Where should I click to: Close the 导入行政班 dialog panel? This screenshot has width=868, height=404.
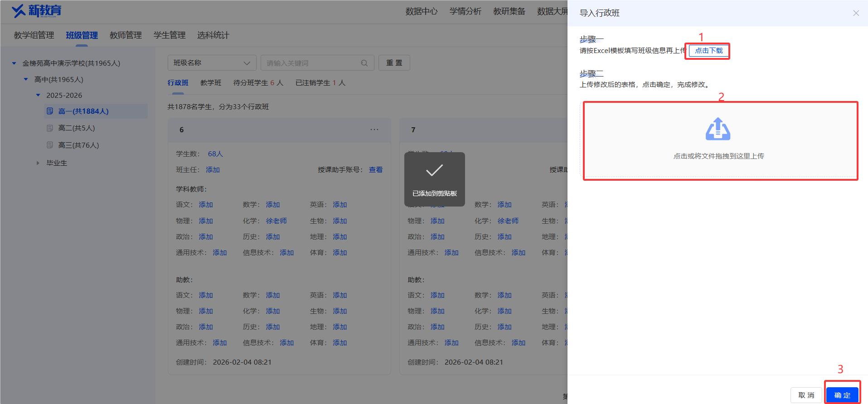tap(856, 13)
